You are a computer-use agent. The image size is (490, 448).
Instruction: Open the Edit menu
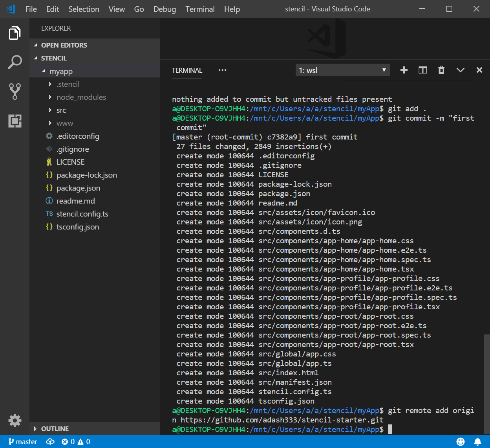(53, 9)
